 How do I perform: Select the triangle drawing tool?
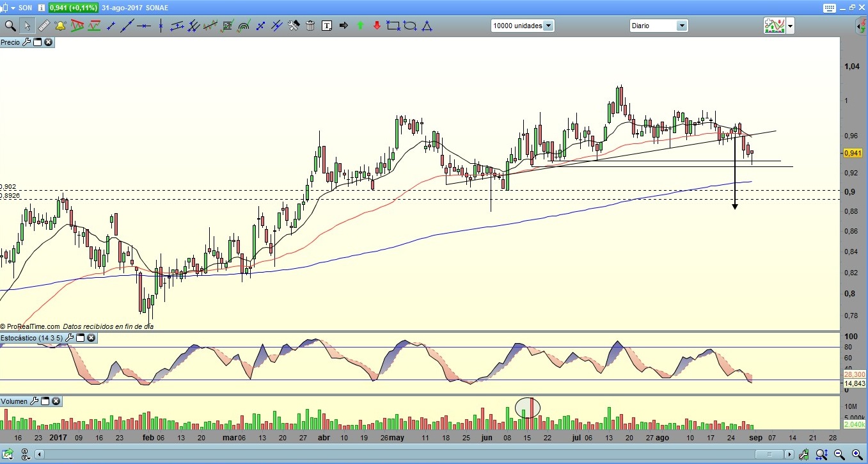[427, 26]
